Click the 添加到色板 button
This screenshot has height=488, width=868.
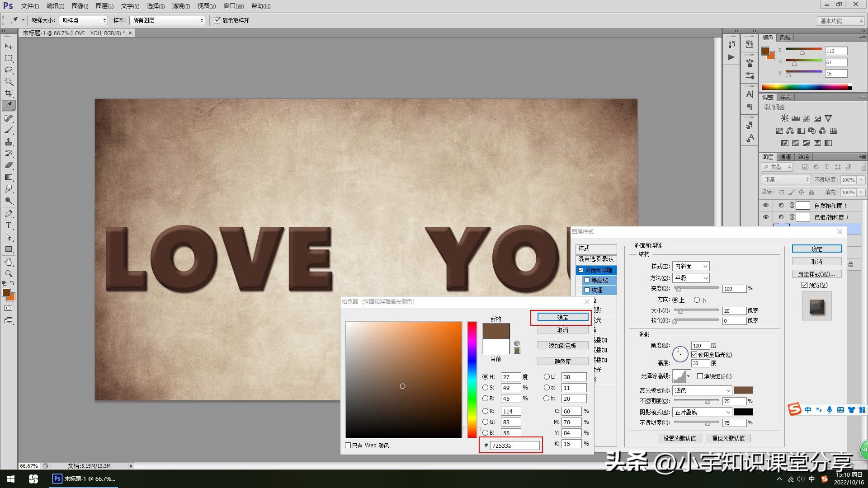pyautogui.click(x=562, y=346)
